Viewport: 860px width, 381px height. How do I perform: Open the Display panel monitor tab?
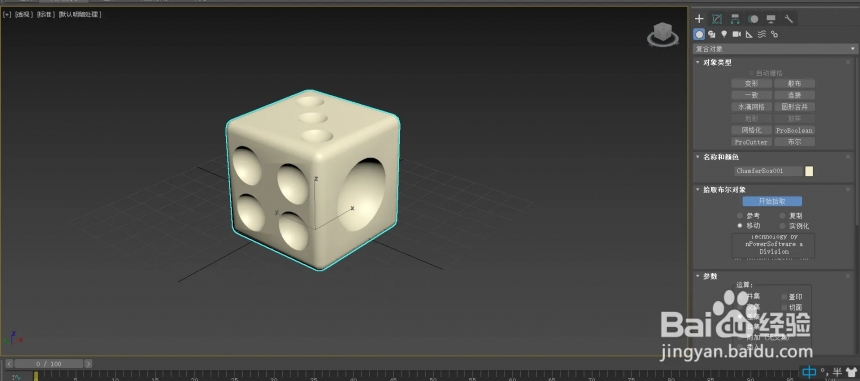(x=771, y=19)
